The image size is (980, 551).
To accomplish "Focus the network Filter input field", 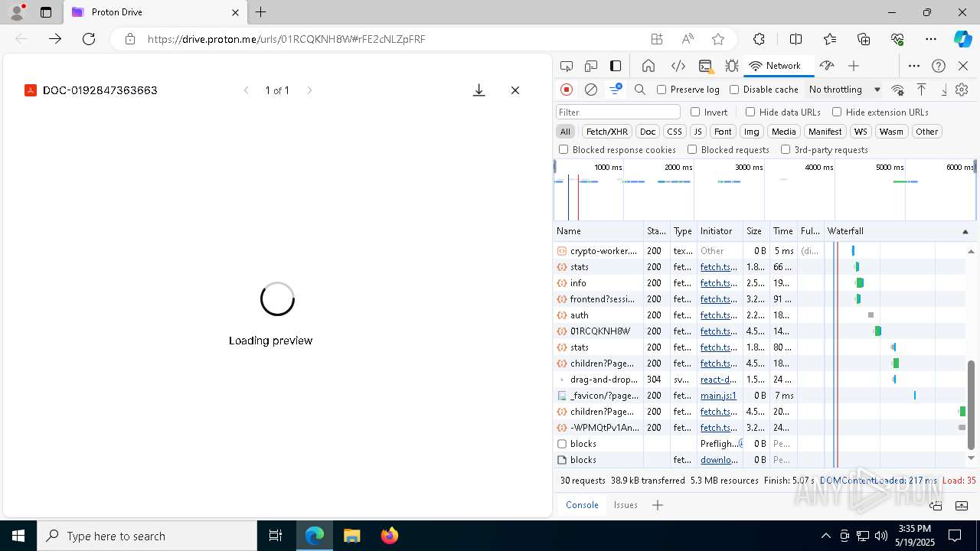I will coord(618,112).
